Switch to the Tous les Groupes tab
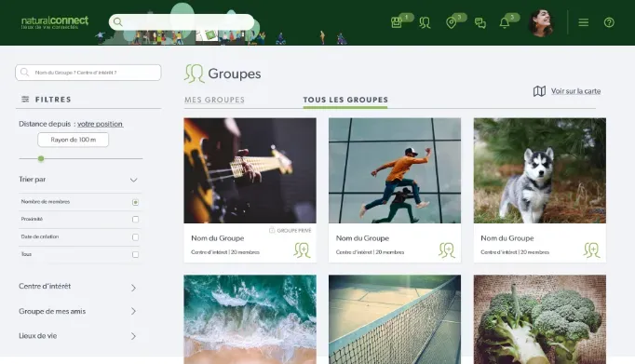This screenshot has width=635, height=364. point(345,100)
